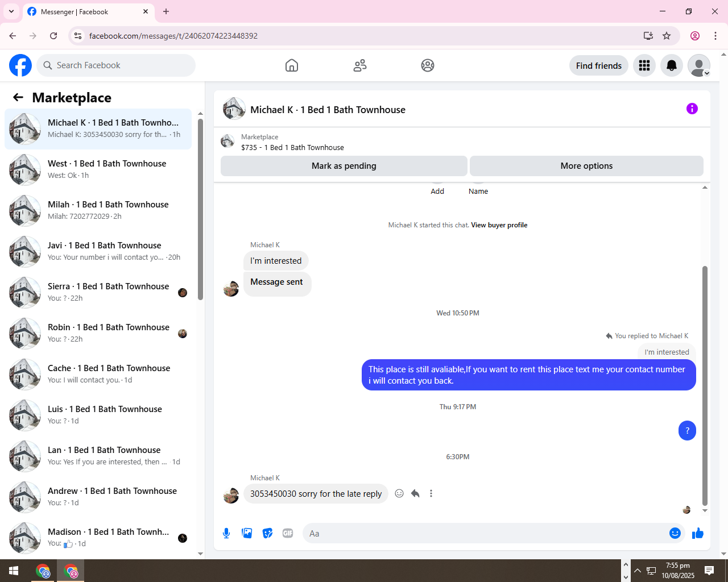Open the Chrome three-dot menu
The width and height of the screenshot is (728, 582).
pos(715,36)
